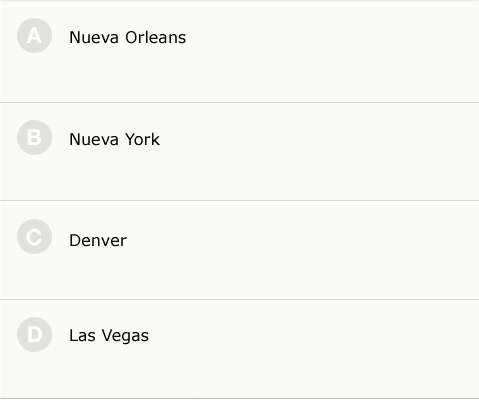Image resolution: width=479 pixels, height=400 pixels.
Task: Click the gray letter C badge
Action: pyautogui.click(x=34, y=237)
